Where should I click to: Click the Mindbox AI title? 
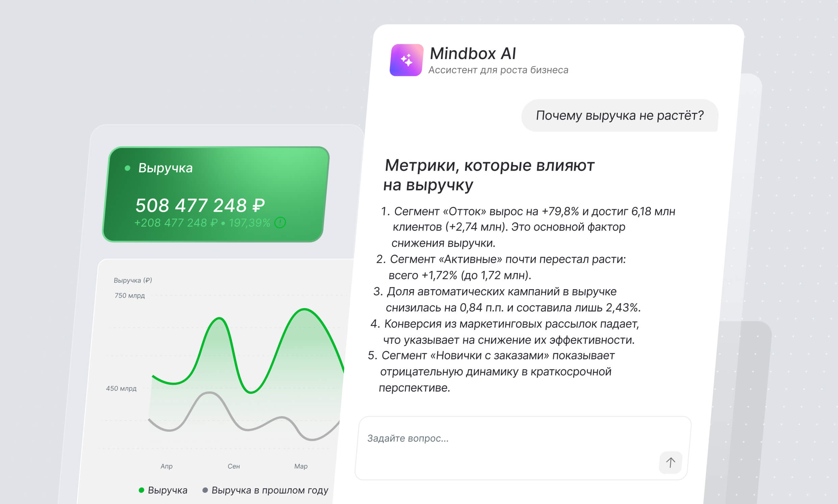(472, 53)
